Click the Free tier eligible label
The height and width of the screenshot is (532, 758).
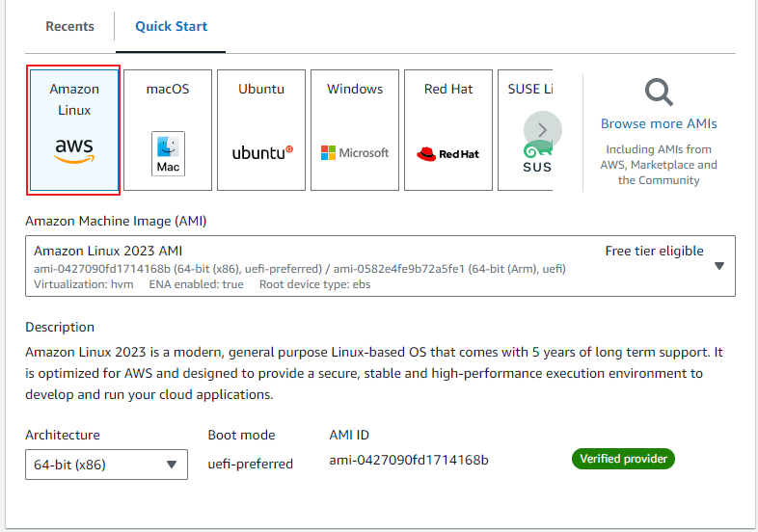pos(654,251)
